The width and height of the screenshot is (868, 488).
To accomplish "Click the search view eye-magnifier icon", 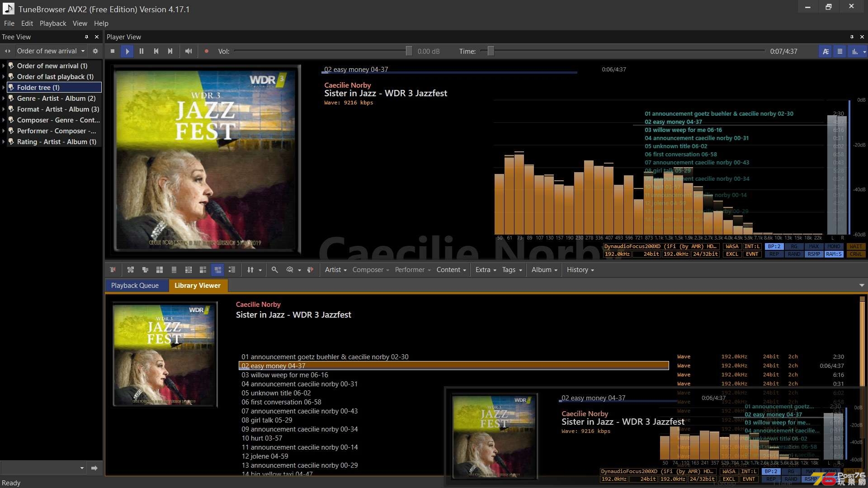I will [x=290, y=270].
